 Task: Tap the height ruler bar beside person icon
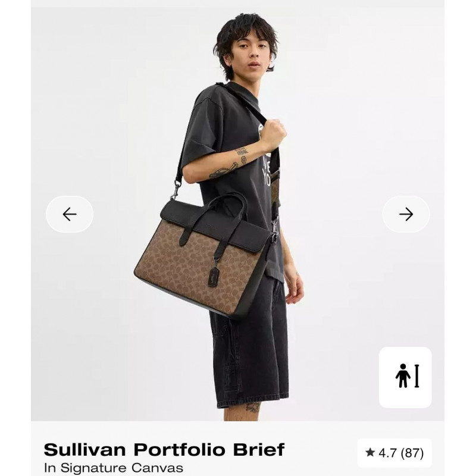coord(417,376)
